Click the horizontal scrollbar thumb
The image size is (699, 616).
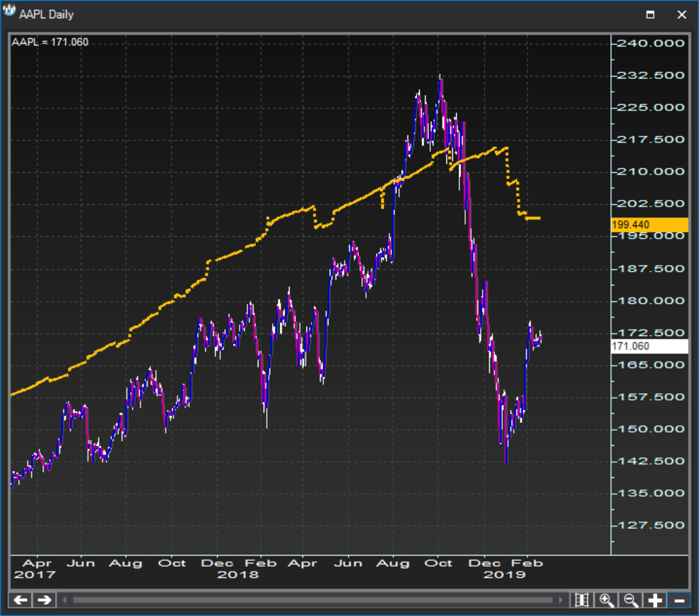click(312, 600)
